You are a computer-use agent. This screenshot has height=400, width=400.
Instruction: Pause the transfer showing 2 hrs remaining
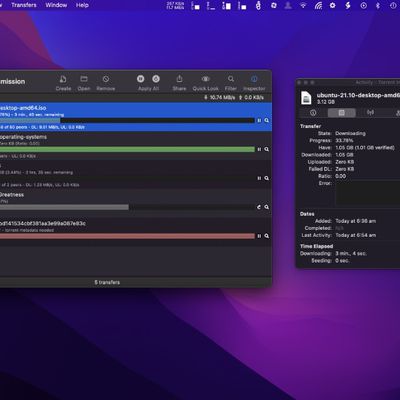point(259,178)
